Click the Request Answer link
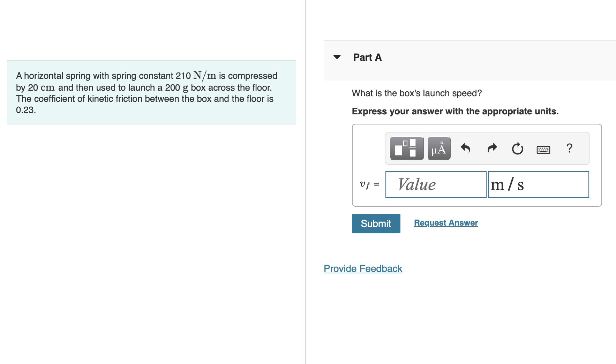 coord(445,222)
